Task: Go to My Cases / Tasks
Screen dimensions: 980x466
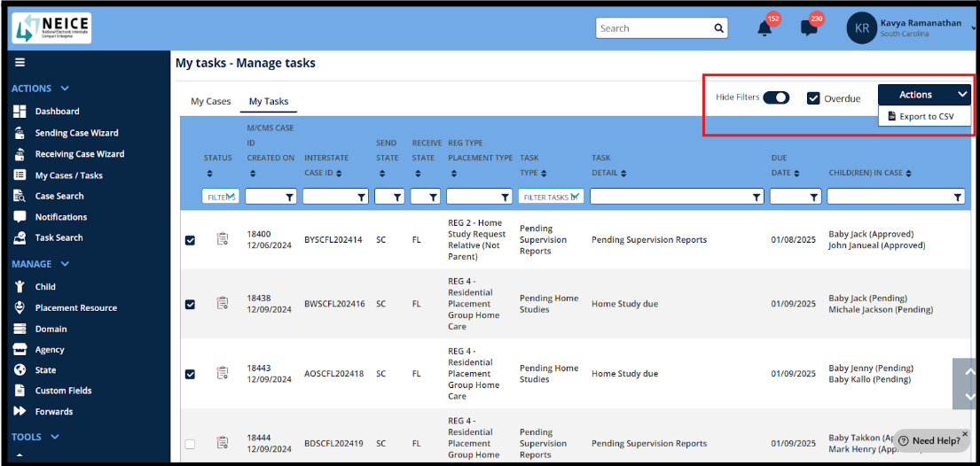Action: click(69, 175)
